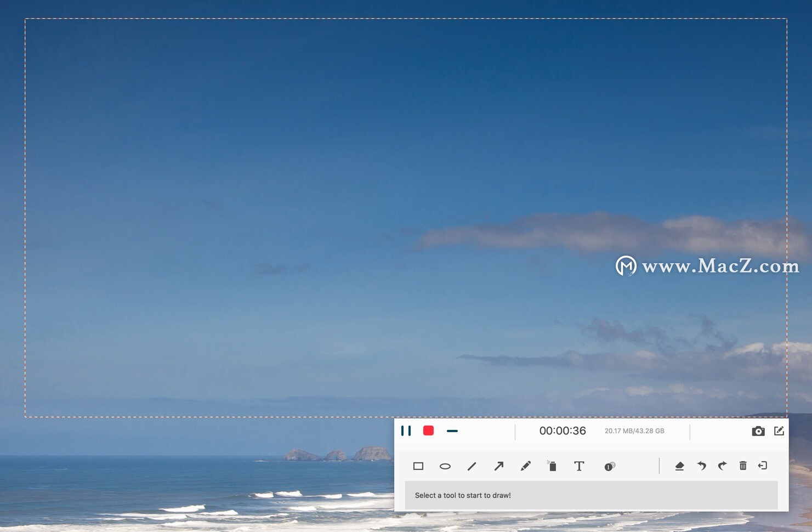Image resolution: width=812 pixels, height=532 pixels.
Task: Select the Ellipse drawing tool
Action: click(445, 466)
